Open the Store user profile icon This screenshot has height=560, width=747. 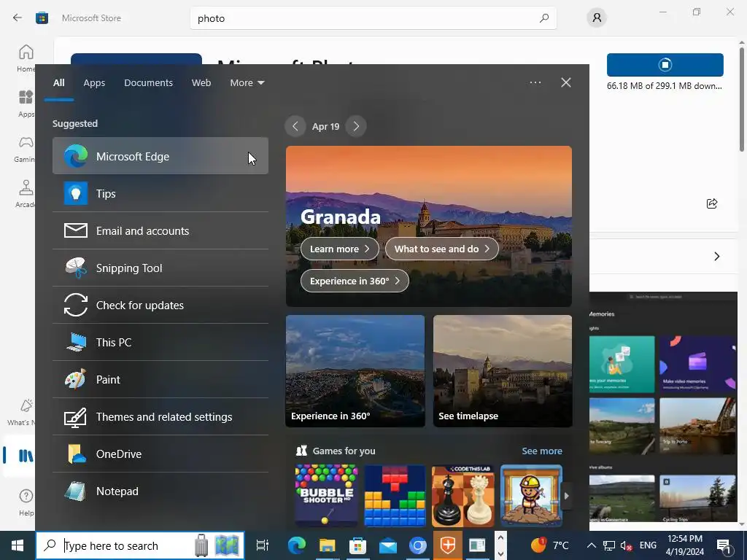pos(597,18)
